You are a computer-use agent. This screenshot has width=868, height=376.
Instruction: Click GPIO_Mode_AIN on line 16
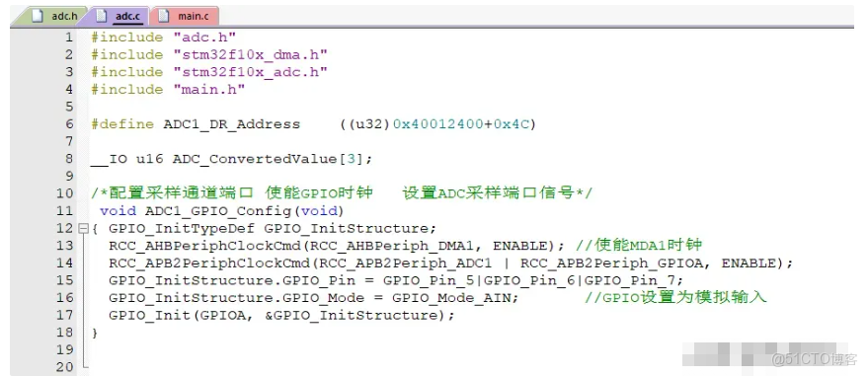point(451,298)
